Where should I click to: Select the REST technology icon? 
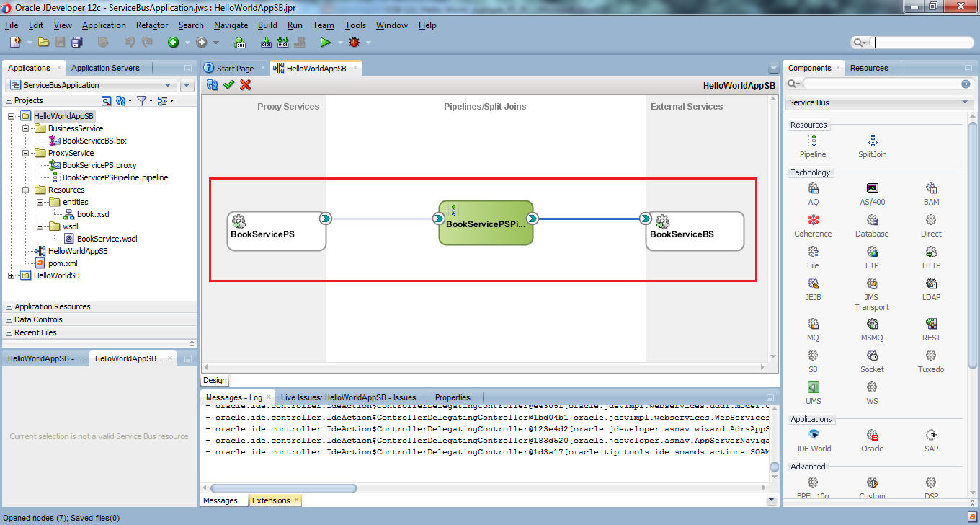931,324
